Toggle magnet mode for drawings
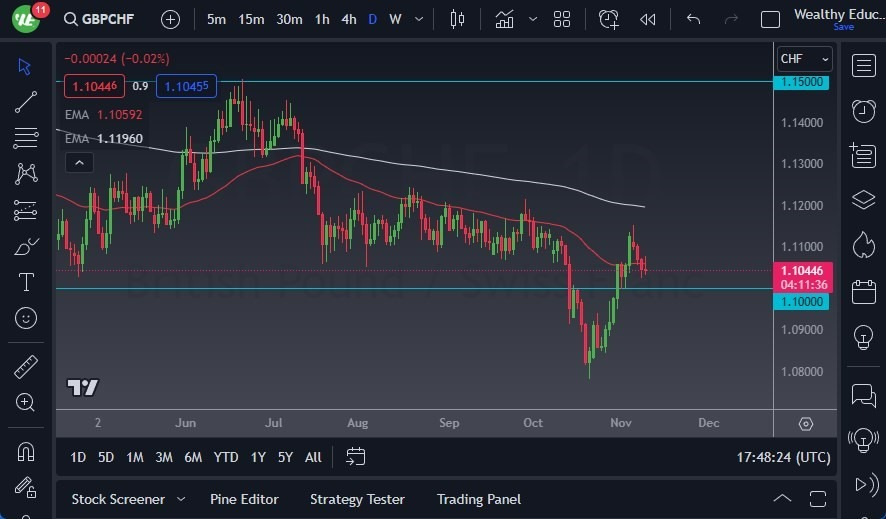This screenshot has height=519, width=886. [x=25, y=451]
